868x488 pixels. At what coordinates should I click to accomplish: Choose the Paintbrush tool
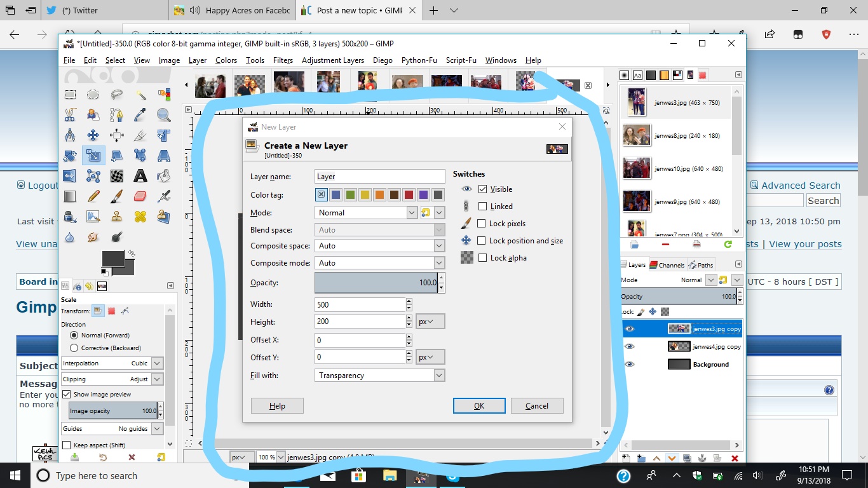tap(117, 196)
